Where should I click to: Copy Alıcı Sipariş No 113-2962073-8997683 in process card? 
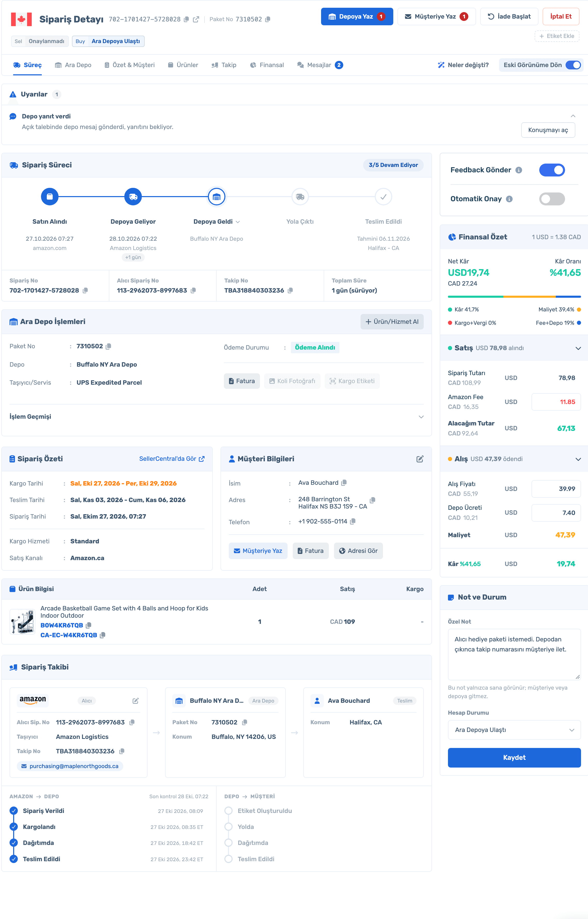[x=193, y=290]
